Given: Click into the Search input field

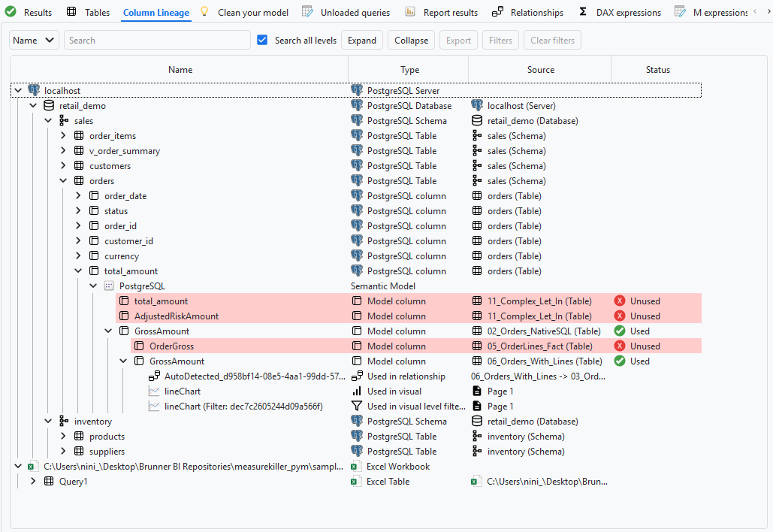Looking at the screenshot, I should click(157, 40).
